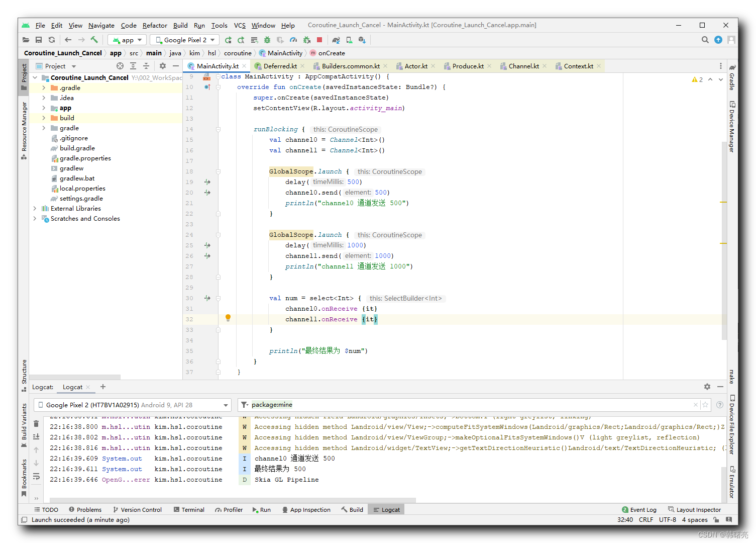The image size is (756, 543).
Task: Click the Open folder toolbar icon
Action: [x=26, y=40]
